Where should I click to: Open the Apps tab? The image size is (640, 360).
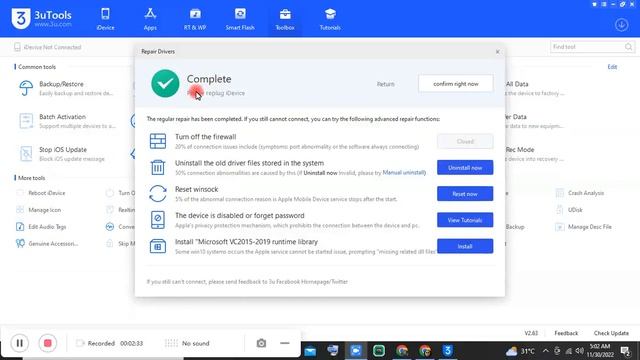[150, 19]
